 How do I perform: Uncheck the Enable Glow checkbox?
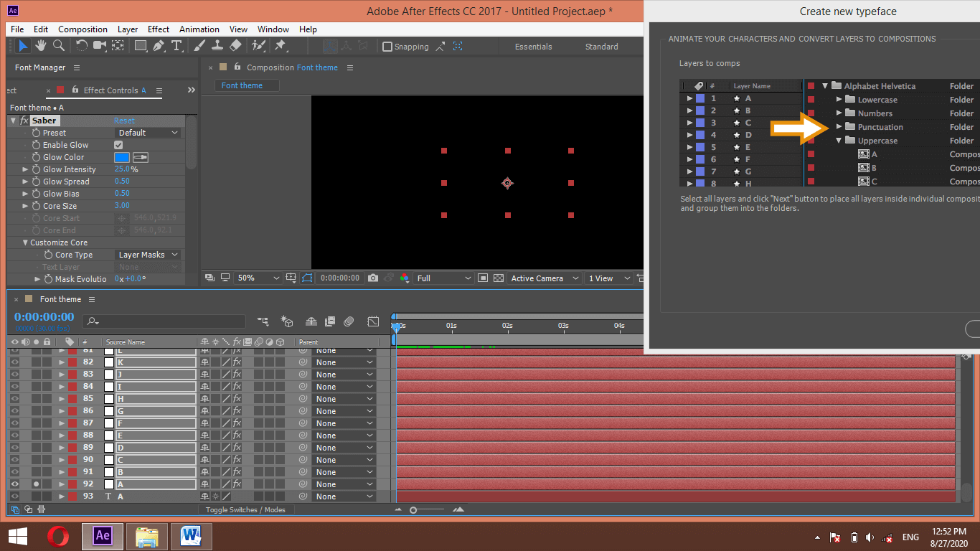point(119,145)
